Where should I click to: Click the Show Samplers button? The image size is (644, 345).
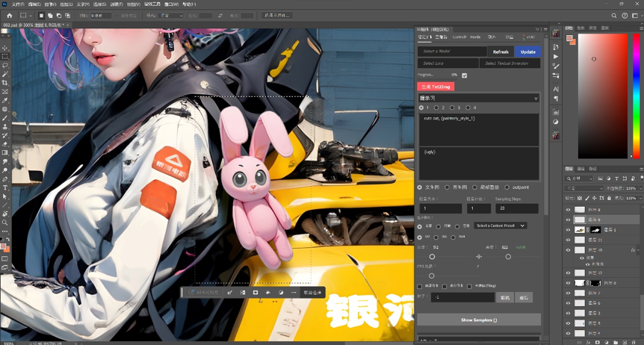(479, 320)
